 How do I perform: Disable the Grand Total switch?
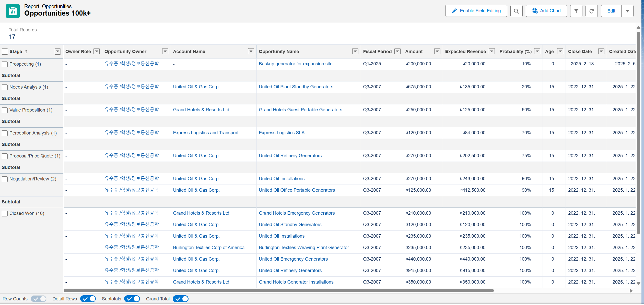click(181, 299)
